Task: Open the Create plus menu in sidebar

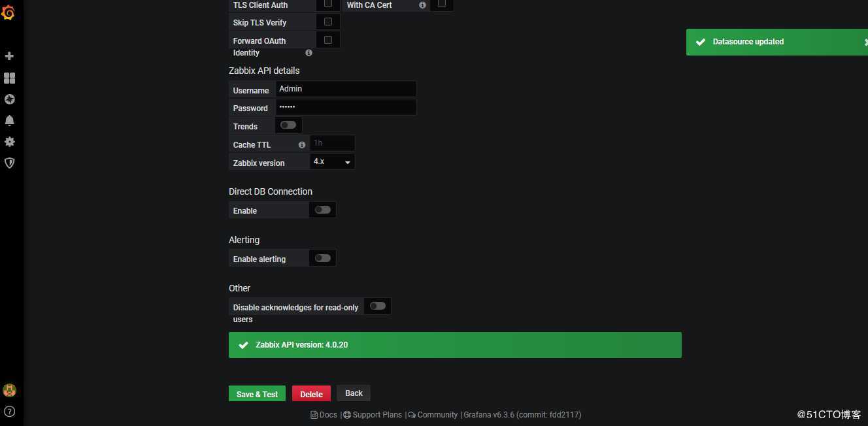Action: [9, 56]
